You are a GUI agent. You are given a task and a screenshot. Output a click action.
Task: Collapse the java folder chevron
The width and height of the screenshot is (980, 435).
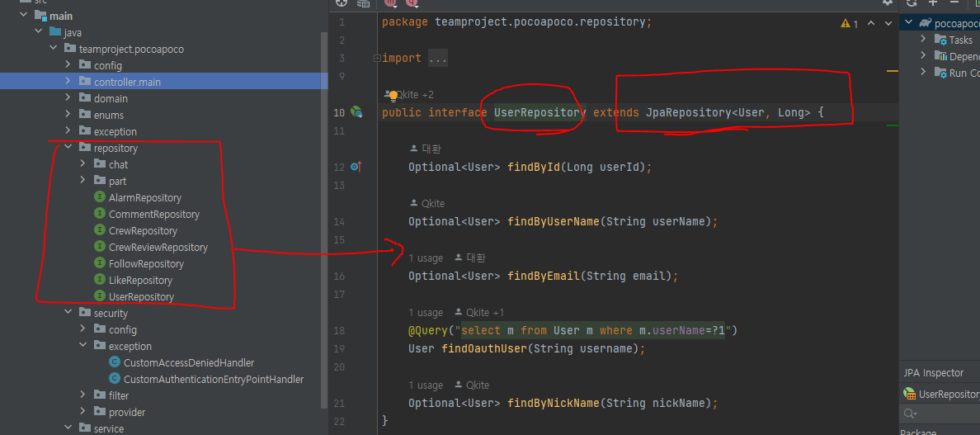pos(39,32)
